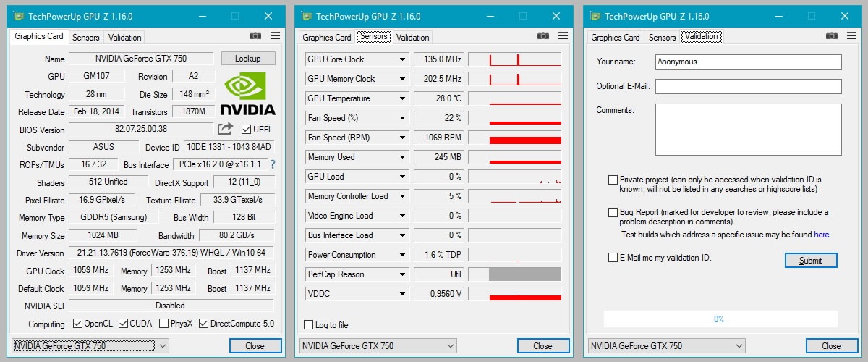This screenshot has width=868, height=362.
Task: Click the Submit validation button
Action: pyautogui.click(x=810, y=261)
